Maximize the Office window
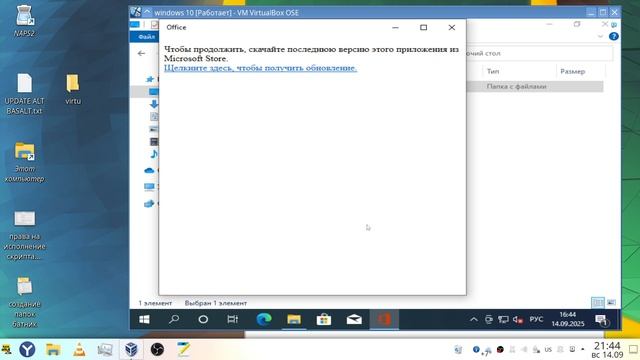 pyautogui.click(x=423, y=27)
